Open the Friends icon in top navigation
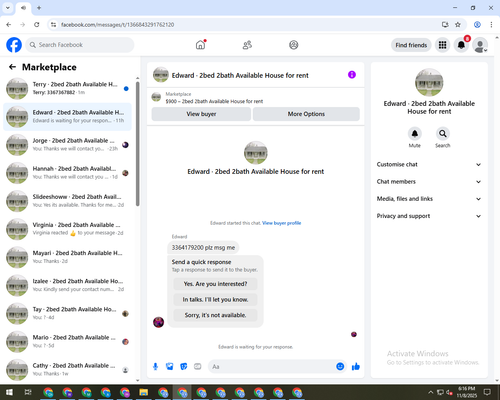 (x=247, y=45)
